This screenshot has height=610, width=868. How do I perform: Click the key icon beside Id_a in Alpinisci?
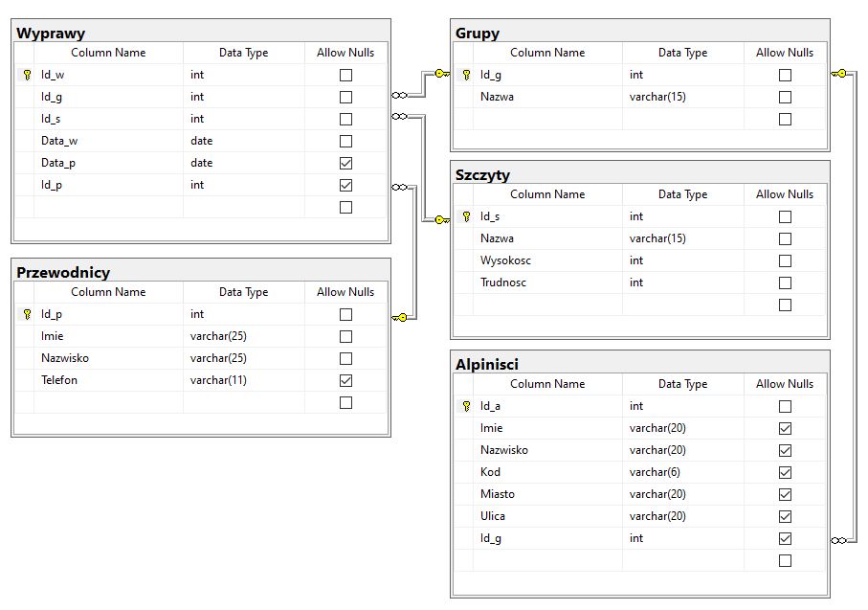click(466, 406)
